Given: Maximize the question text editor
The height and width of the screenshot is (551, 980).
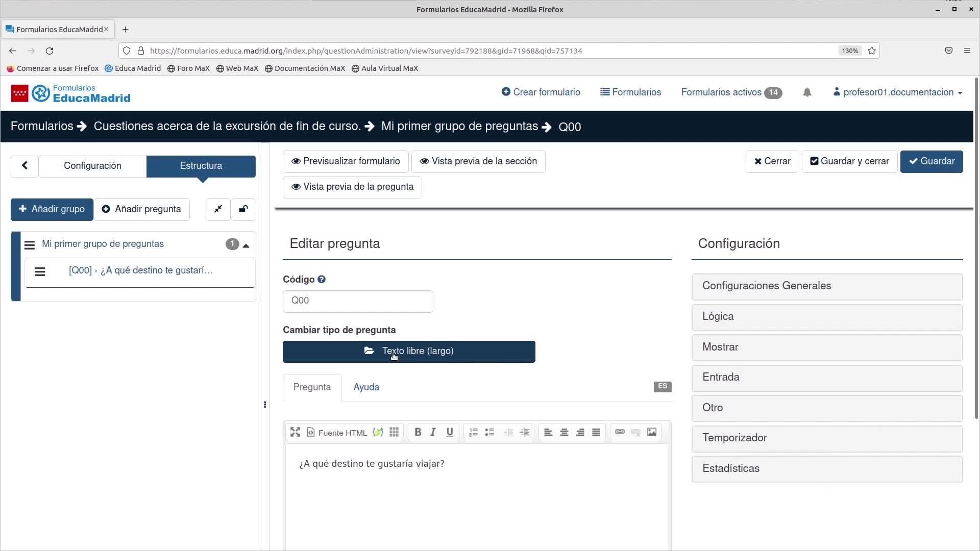Looking at the screenshot, I should 295,432.
